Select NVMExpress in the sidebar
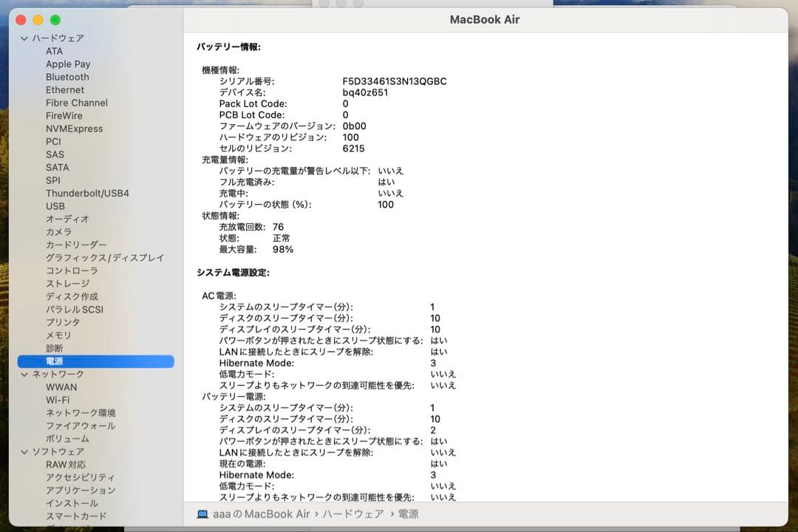 pos(75,129)
